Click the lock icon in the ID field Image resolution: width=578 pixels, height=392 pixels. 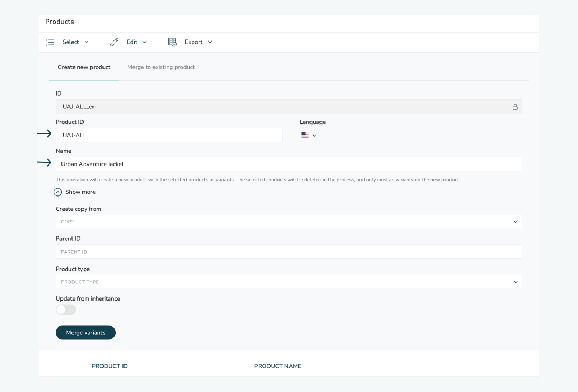515,107
